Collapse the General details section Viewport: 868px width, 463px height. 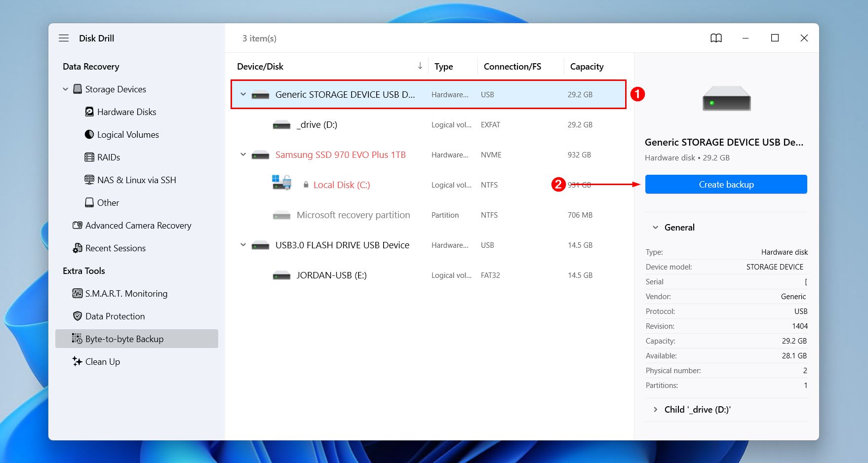point(655,227)
